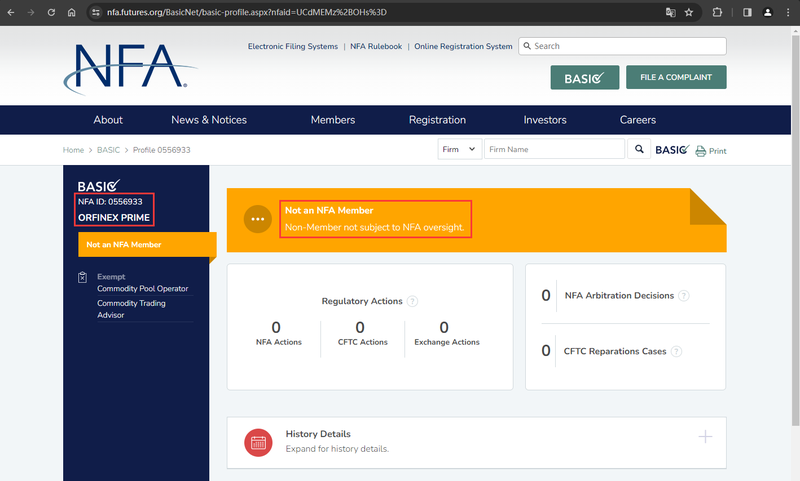The image size is (800, 481).
Task: Expand History Details with the plus sign
Action: (705, 437)
